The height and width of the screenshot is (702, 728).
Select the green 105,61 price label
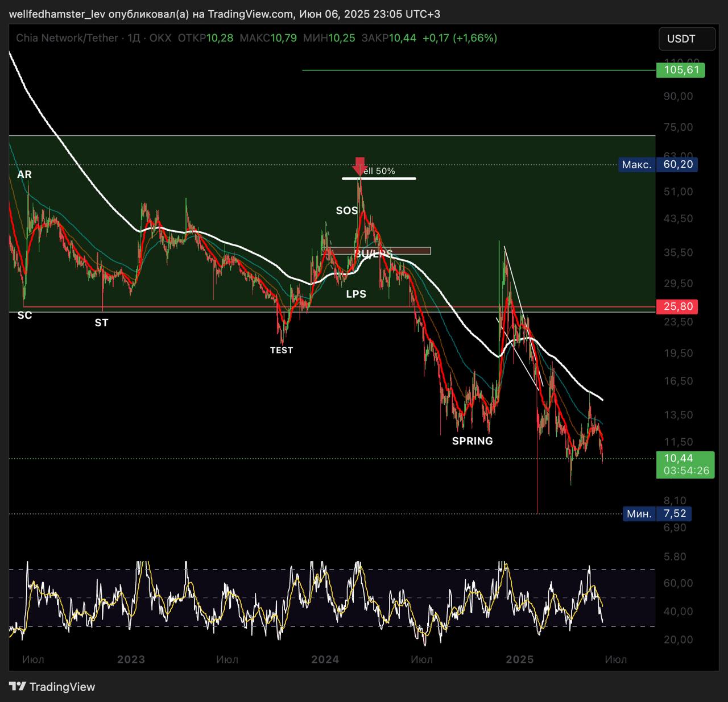tap(681, 70)
